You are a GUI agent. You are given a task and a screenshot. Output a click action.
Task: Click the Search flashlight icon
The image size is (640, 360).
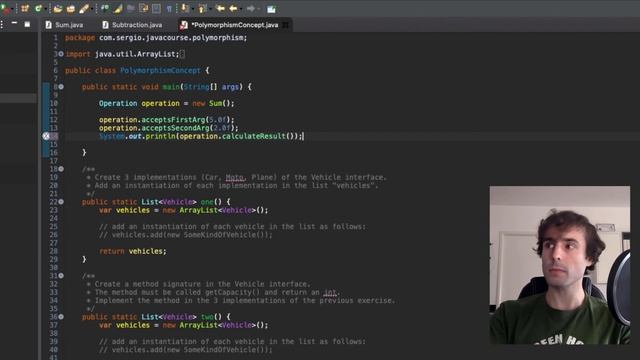84,8
